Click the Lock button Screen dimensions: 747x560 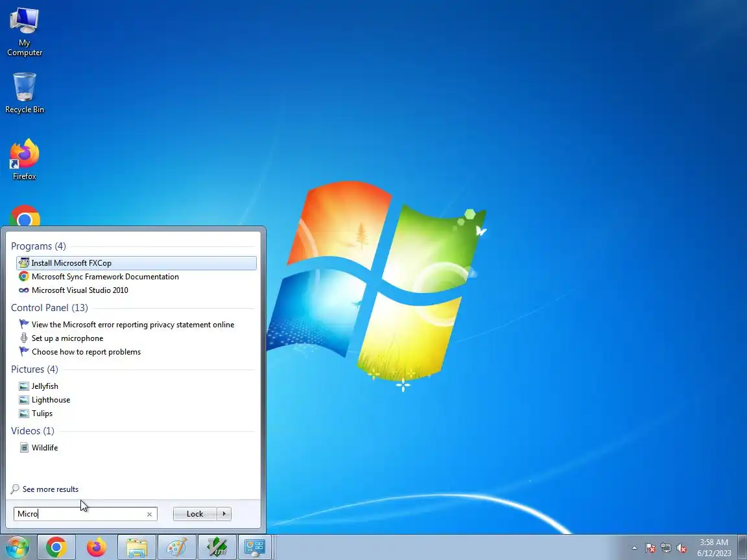(195, 514)
